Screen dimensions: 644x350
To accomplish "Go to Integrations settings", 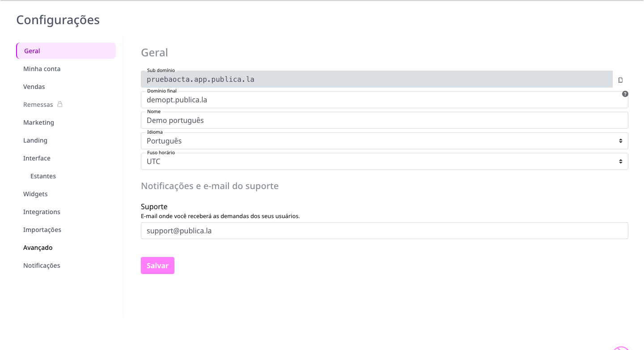I will point(42,212).
